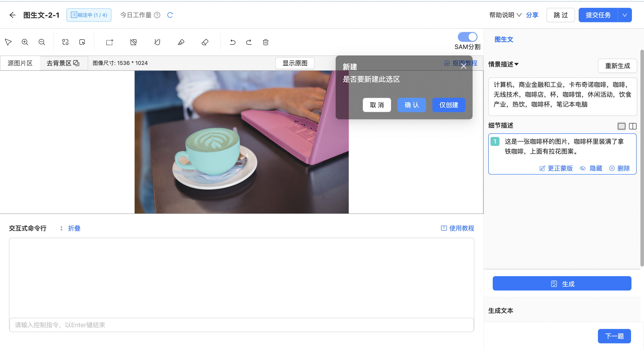The height and width of the screenshot is (350, 644).
Task: Switch to the 源图片区 tab
Action: tap(20, 63)
